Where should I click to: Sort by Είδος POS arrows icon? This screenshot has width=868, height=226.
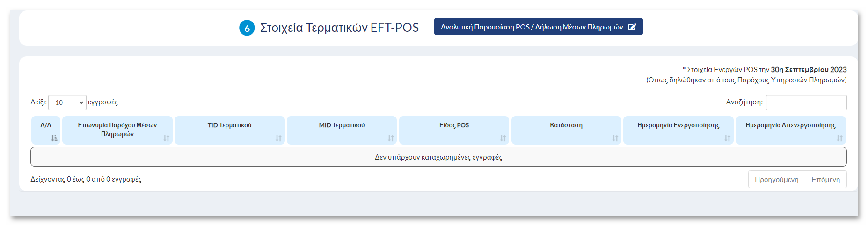503,138
